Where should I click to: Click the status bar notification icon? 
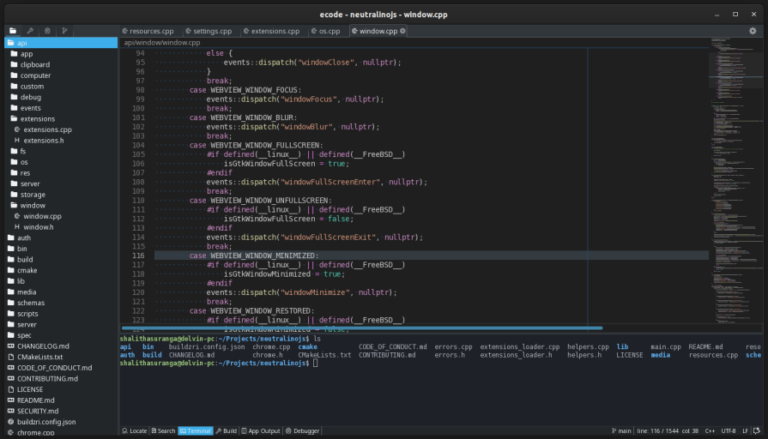click(x=757, y=431)
